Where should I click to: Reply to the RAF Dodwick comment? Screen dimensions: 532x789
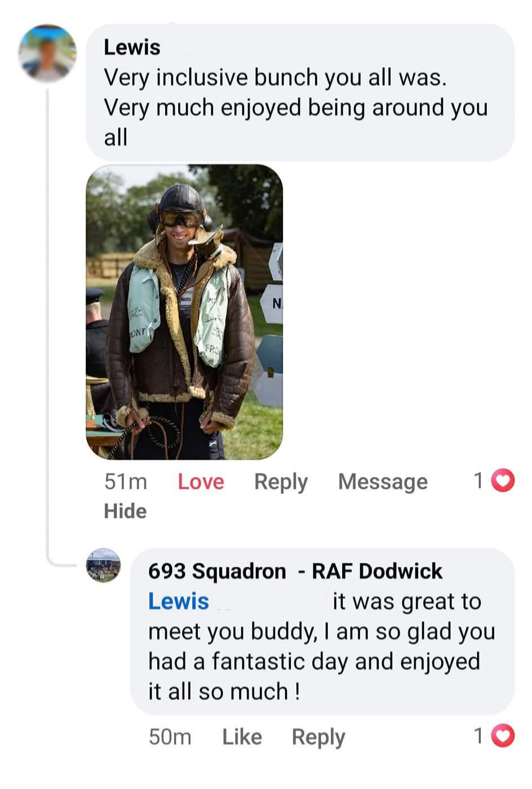click(x=318, y=738)
